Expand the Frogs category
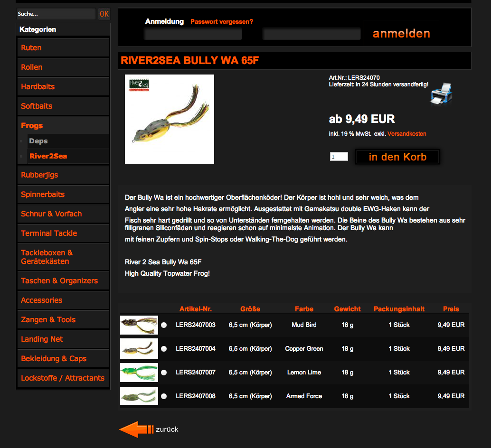The height and width of the screenshot is (448, 491). [x=32, y=126]
